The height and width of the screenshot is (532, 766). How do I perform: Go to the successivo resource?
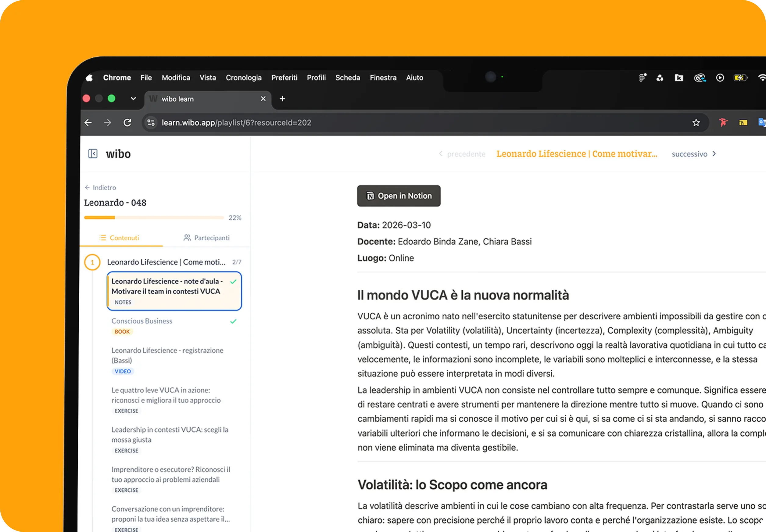point(694,154)
